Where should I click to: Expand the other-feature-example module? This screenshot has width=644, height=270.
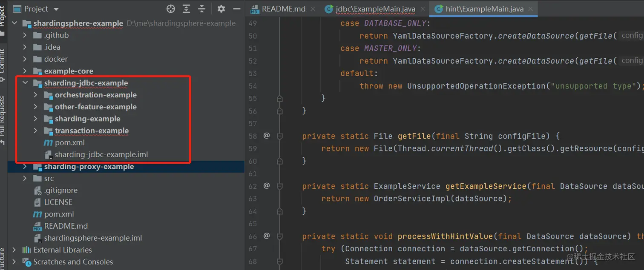pyautogui.click(x=36, y=107)
